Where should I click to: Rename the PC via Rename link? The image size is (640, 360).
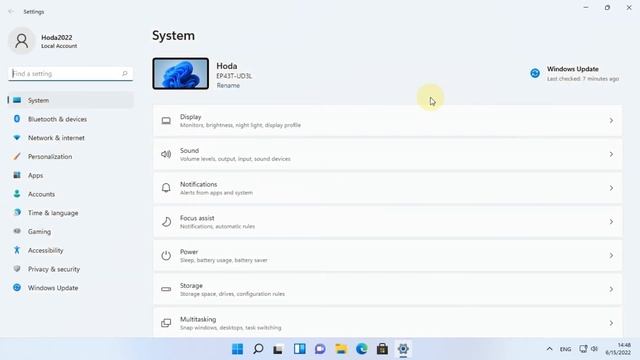[x=228, y=85]
